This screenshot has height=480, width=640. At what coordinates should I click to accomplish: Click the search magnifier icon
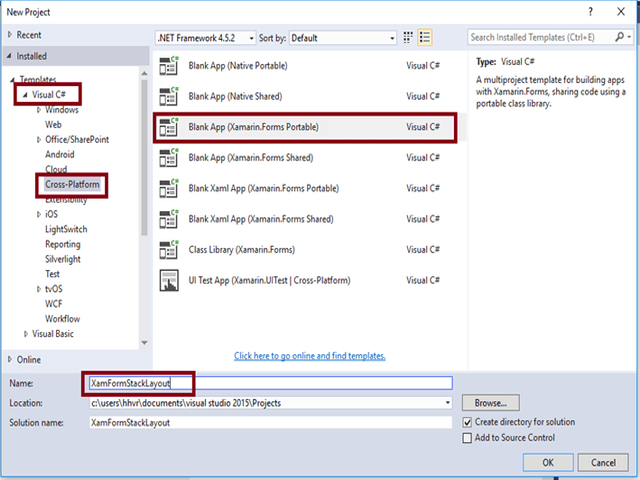619,37
